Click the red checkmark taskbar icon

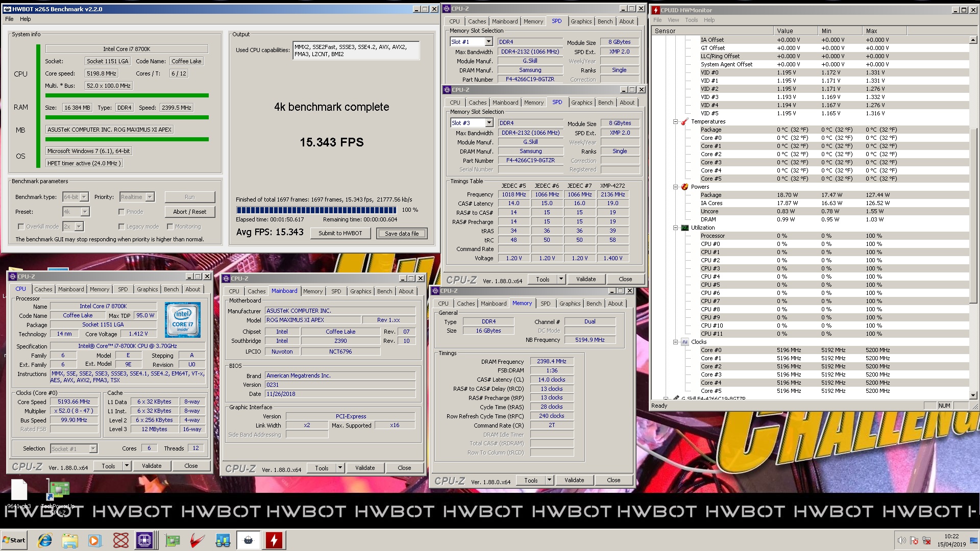[198, 540]
